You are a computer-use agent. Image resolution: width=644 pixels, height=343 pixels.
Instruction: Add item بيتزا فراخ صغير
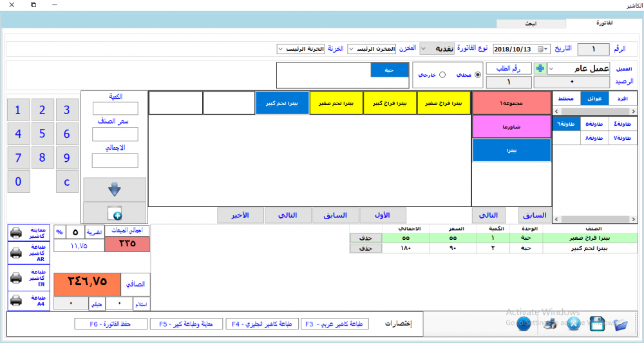pos(444,103)
